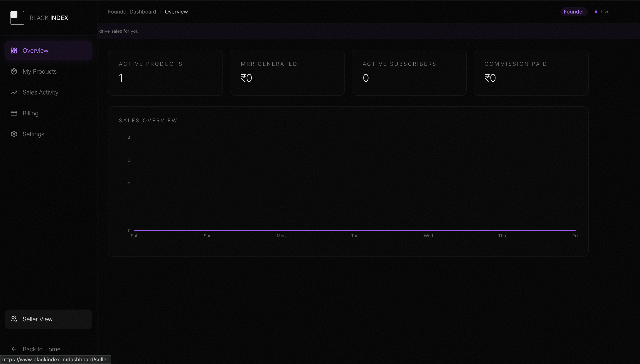Open Sales Activity section
Image resolution: width=640 pixels, height=364 pixels.
49,92
